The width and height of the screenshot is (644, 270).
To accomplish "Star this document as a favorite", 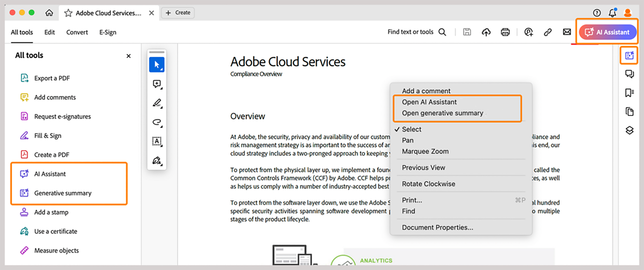I will pyautogui.click(x=68, y=13).
